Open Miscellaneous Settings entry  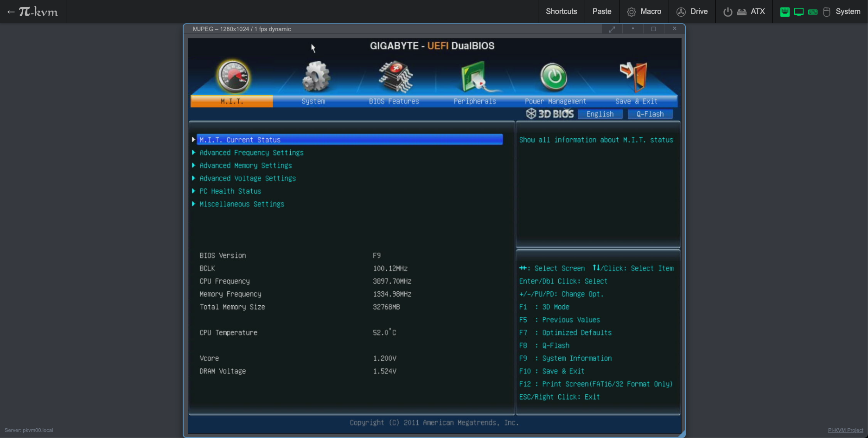(242, 204)
